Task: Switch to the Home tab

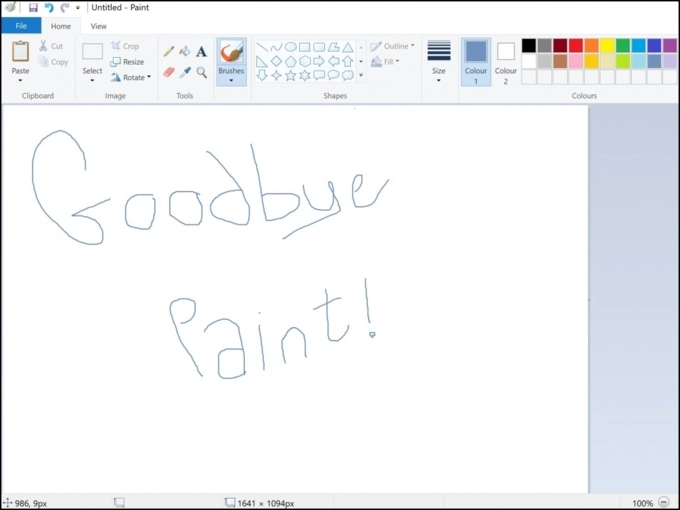Action: tap(61, 26)
